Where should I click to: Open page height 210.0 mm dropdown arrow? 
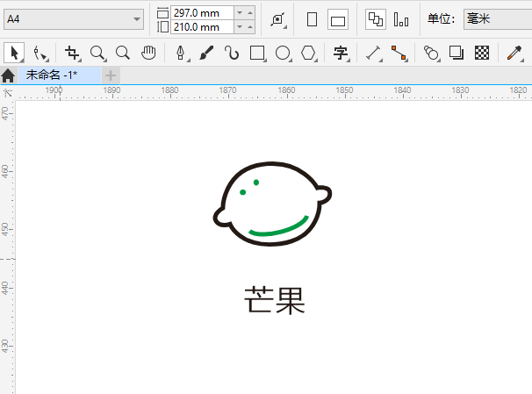(x=240, y=27)
